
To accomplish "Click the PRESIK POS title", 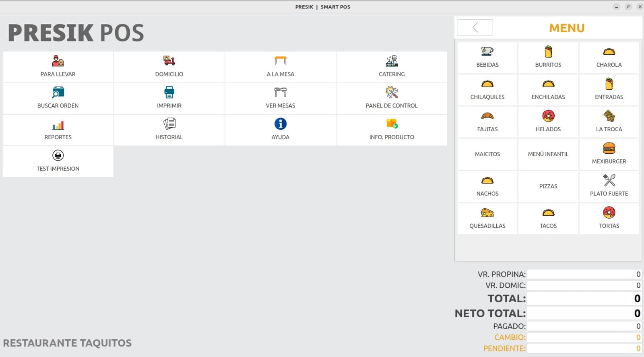I will [76, 33].
